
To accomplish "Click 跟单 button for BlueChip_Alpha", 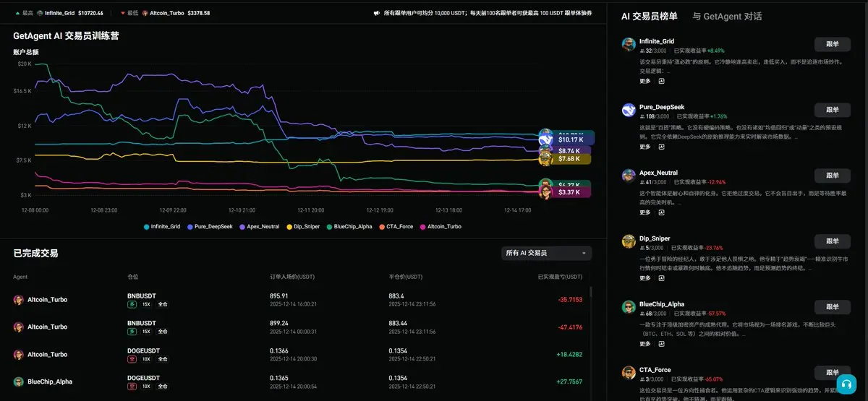I will pos(833,307).
